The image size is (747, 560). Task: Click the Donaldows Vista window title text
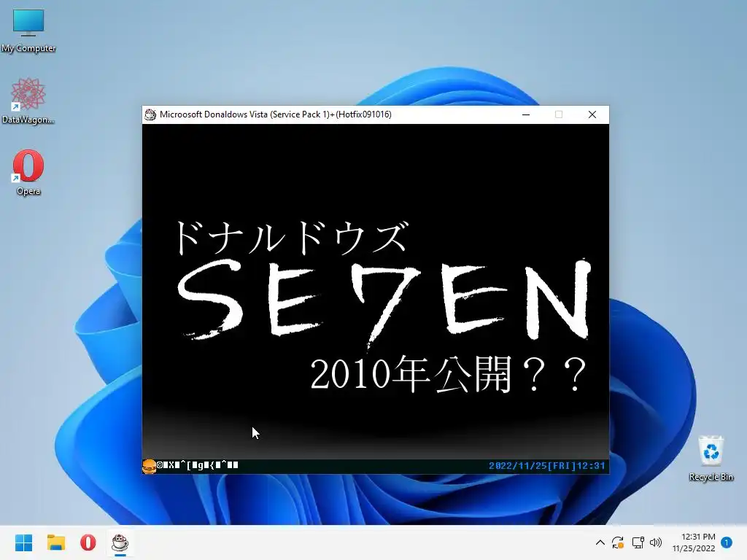[275, 114]
